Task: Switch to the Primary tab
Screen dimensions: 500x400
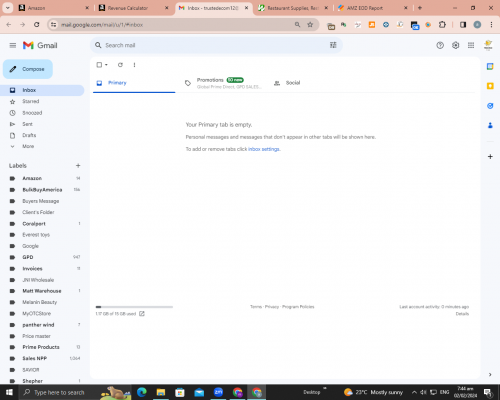Action: click(134, 83)
